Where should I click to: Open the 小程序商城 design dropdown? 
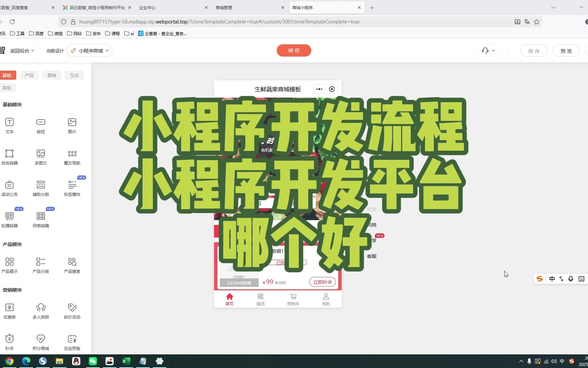tap(90, 51)
